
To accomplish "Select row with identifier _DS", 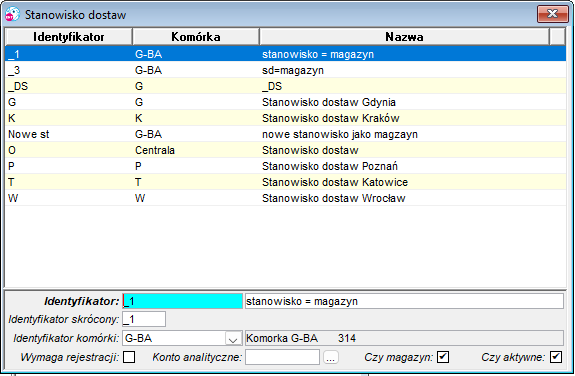I will [286, 86].
